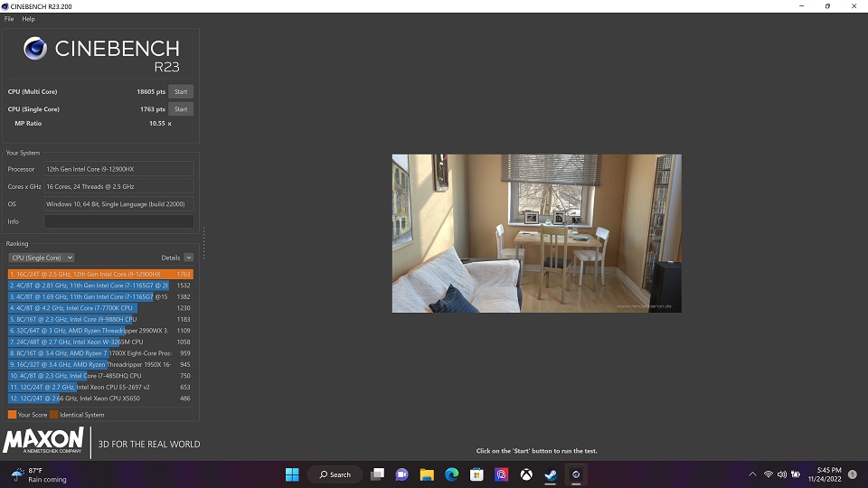Click the Processor field showing i9-12900HX
The height and width of the screenshot is (488, 868).
119,169
